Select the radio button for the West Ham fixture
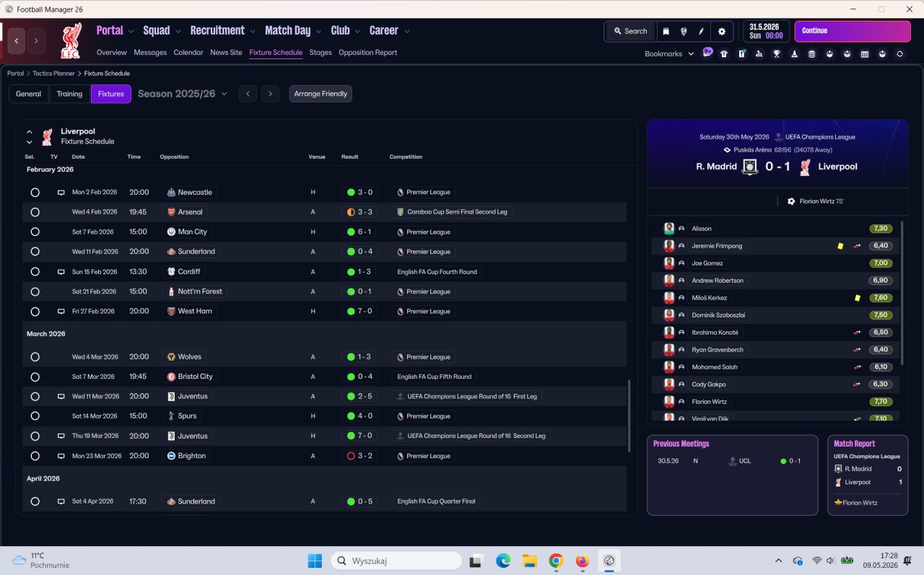924x575 pixels. coord(35,312)
